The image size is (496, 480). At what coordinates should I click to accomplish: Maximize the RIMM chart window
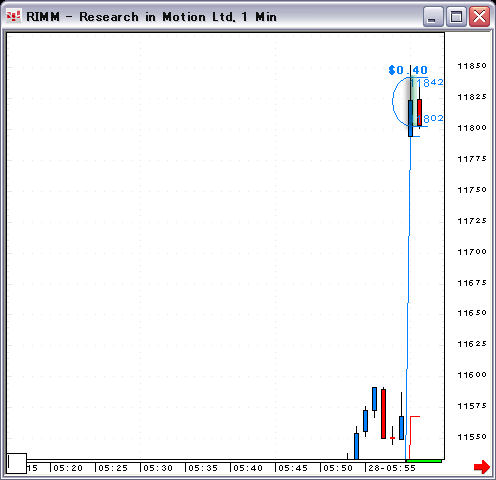[456, 16]
